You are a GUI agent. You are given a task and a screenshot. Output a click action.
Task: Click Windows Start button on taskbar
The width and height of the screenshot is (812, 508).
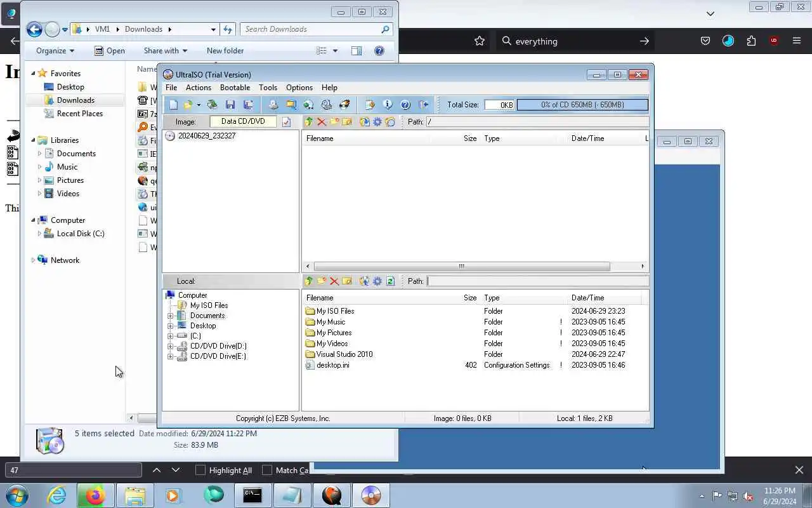tap(16, 495)
